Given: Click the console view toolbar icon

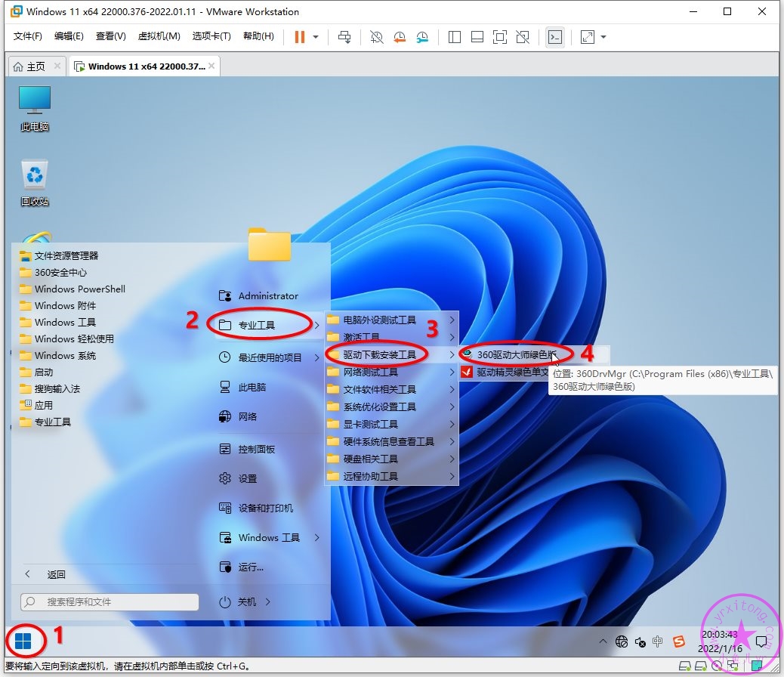Looking at the screenshot, I should (x=555, y=37).
